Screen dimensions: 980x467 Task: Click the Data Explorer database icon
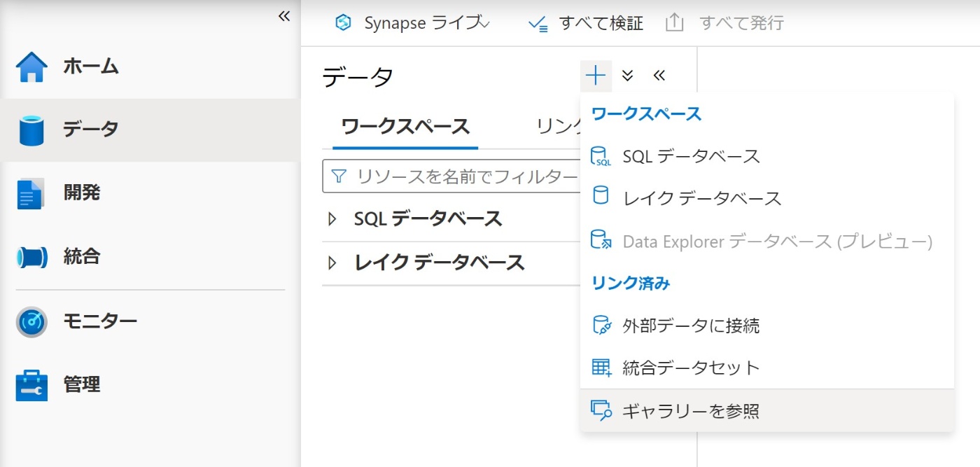coord(601,240)
